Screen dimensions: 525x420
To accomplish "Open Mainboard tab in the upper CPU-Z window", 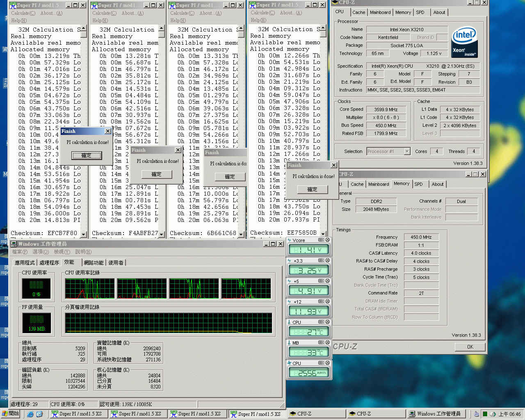I will tap(380, 12).
